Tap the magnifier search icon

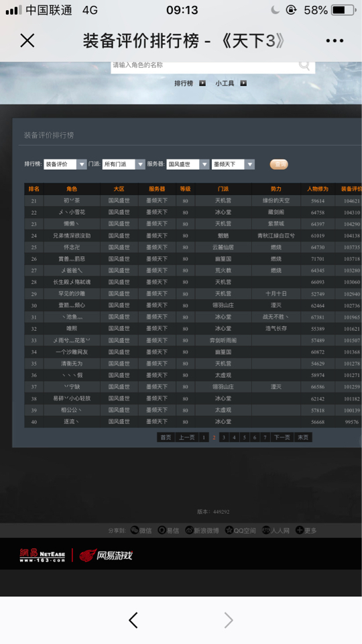[304, 65]
